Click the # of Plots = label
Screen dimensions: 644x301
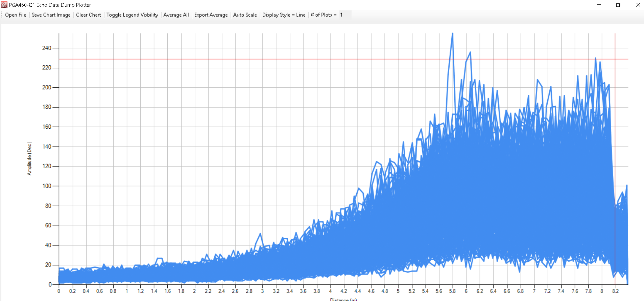tap(324, 15)
